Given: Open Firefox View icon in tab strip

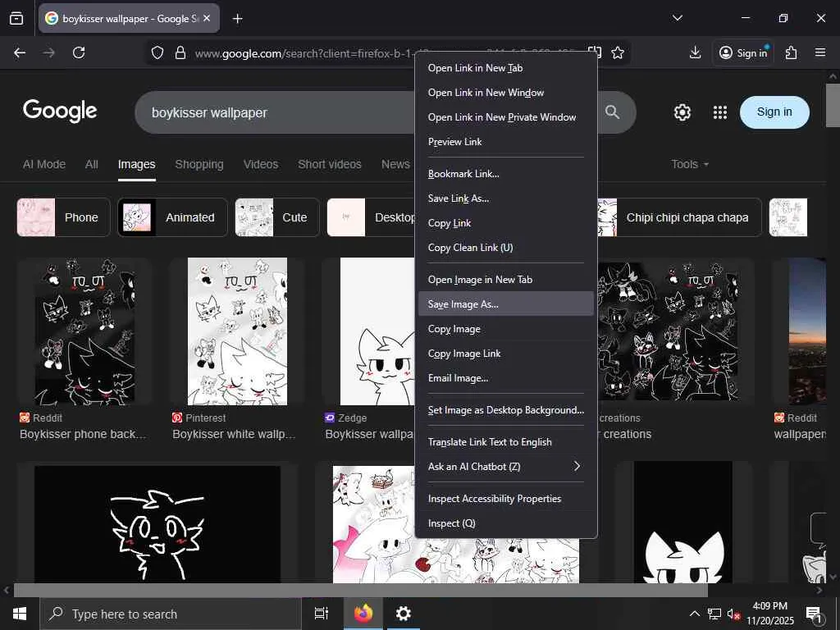Looking at the screenshot, I should pyautogui.click(x=16, y=18).
